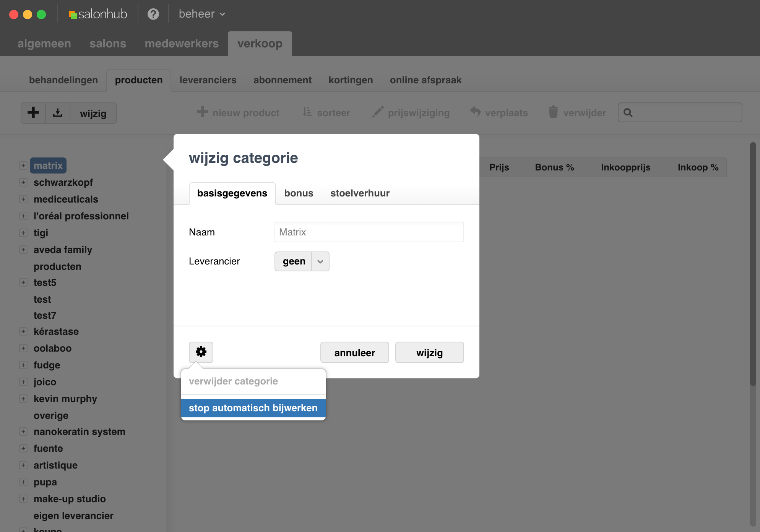Switch to the bonus tab
Viewport: 760px width, 532px height.
[x=299, y=193]
